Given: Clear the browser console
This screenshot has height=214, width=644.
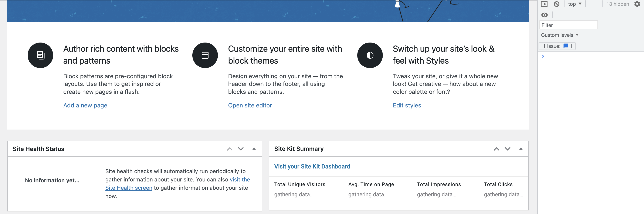Looking at the screenshot, I should pos(556,4).
